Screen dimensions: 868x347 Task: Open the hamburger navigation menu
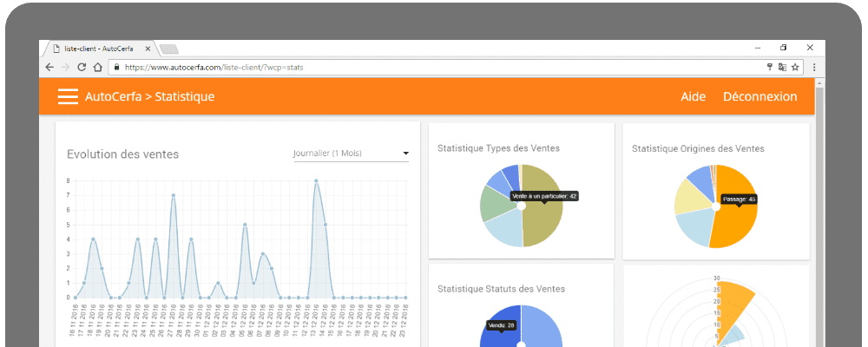pyautogui.click(x=68, y=96)
